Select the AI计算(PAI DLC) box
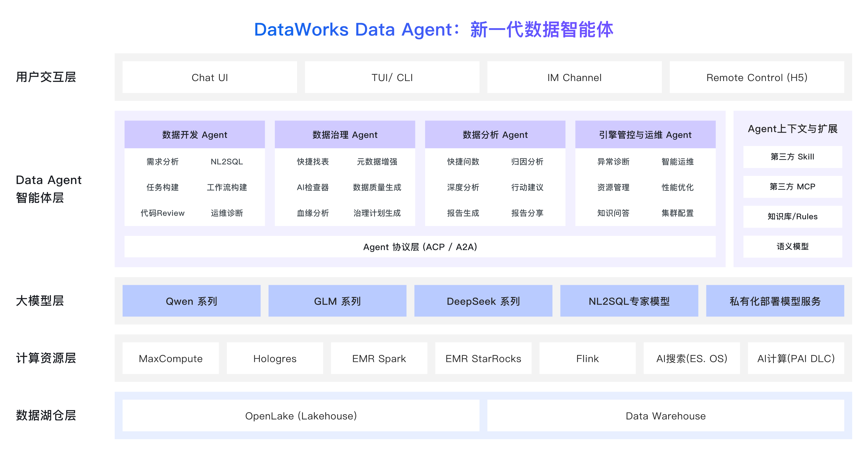868x455 pixels. pos(796,358)
